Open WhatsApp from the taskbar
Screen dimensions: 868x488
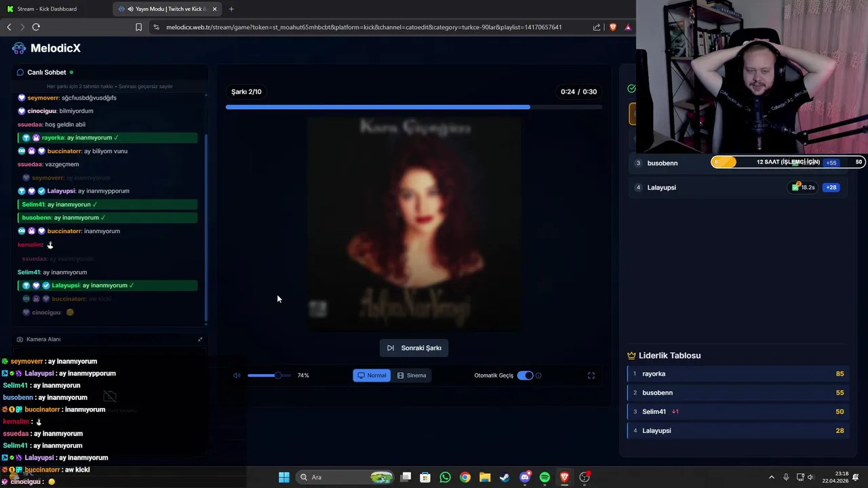[445, 477]
